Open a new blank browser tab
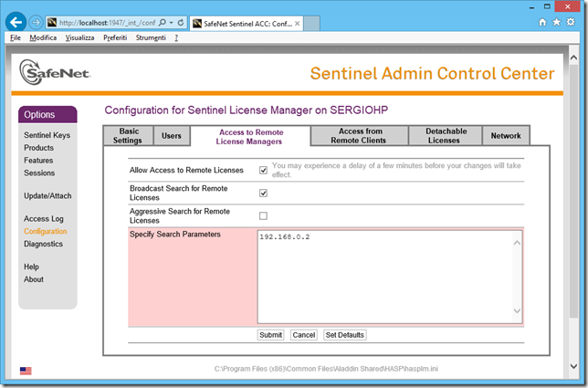 (x=311, y=23)
